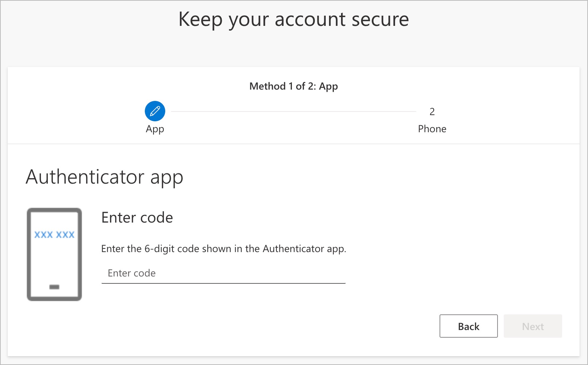The width and height of the screenshot is (588, 365).
Task: Click the 6-digit code instruction text
Action: 223,249
